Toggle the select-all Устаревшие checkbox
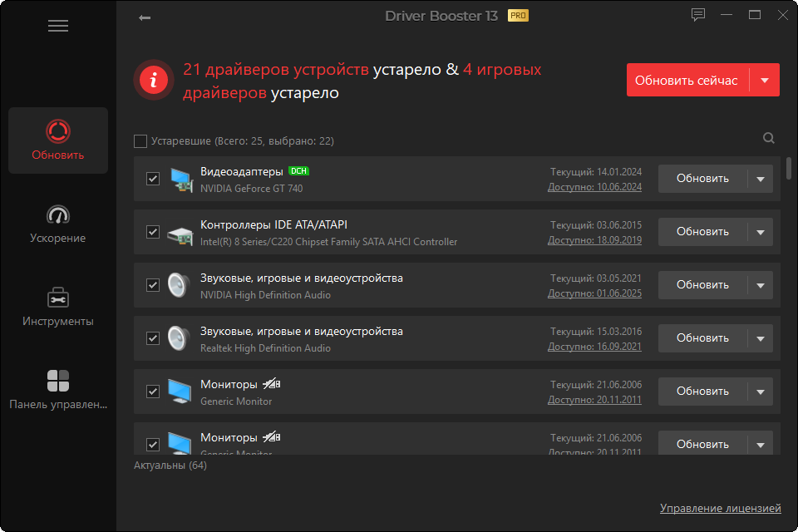The width and height of the screenshot is (798, 532). pos(140,141)
